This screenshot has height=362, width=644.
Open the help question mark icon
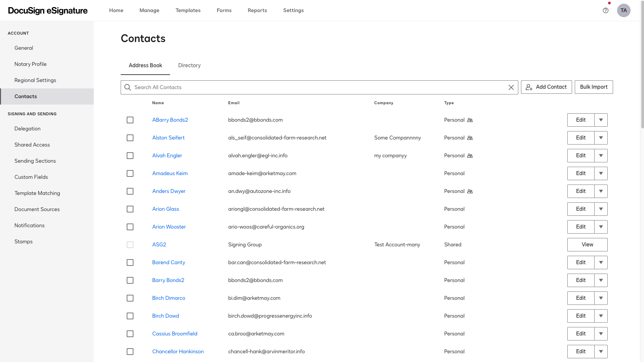coord(606,10)
